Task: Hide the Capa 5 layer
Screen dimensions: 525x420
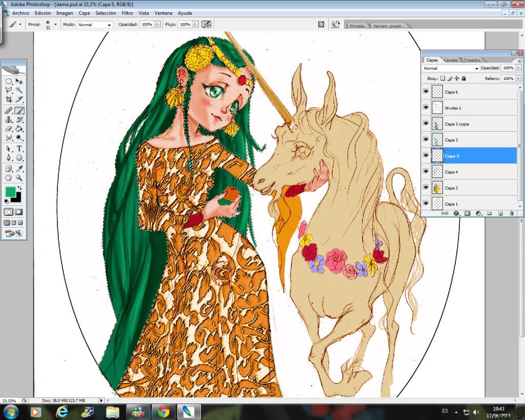Action: click(426, 155)
